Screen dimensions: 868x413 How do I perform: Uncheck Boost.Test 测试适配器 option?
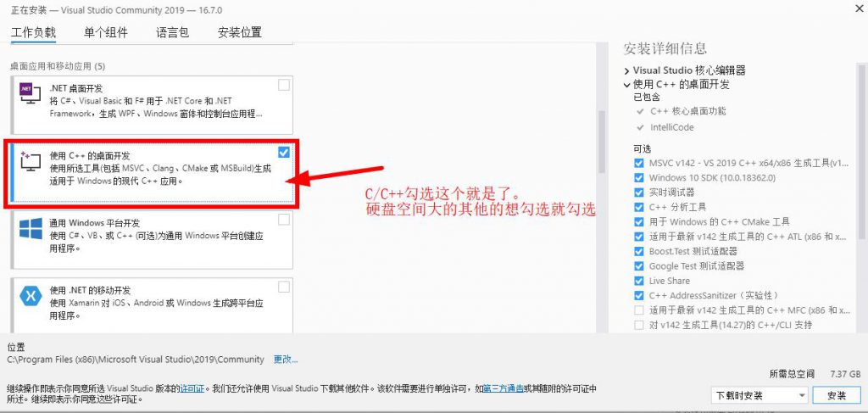pyautogui.click(x=639, y=251)
